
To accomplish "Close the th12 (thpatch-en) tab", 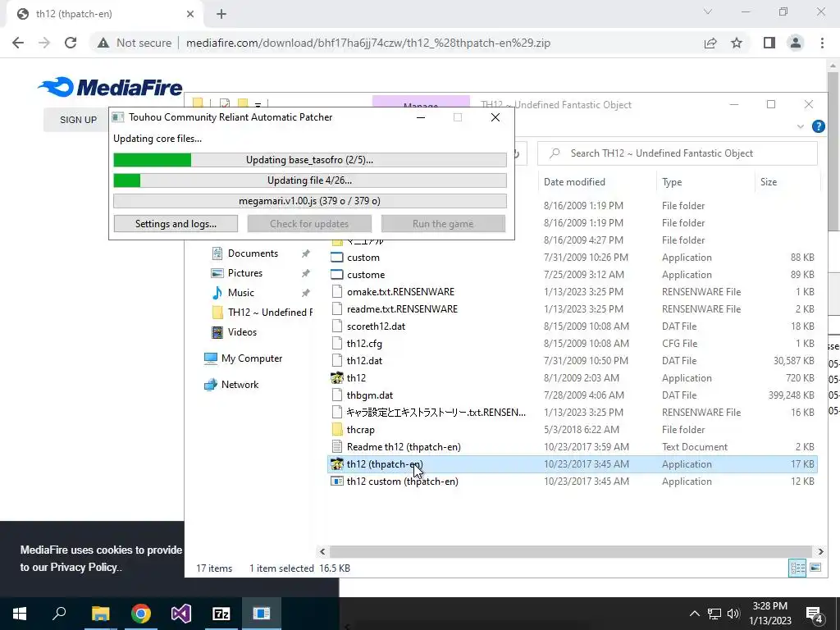I will [190, 14].
